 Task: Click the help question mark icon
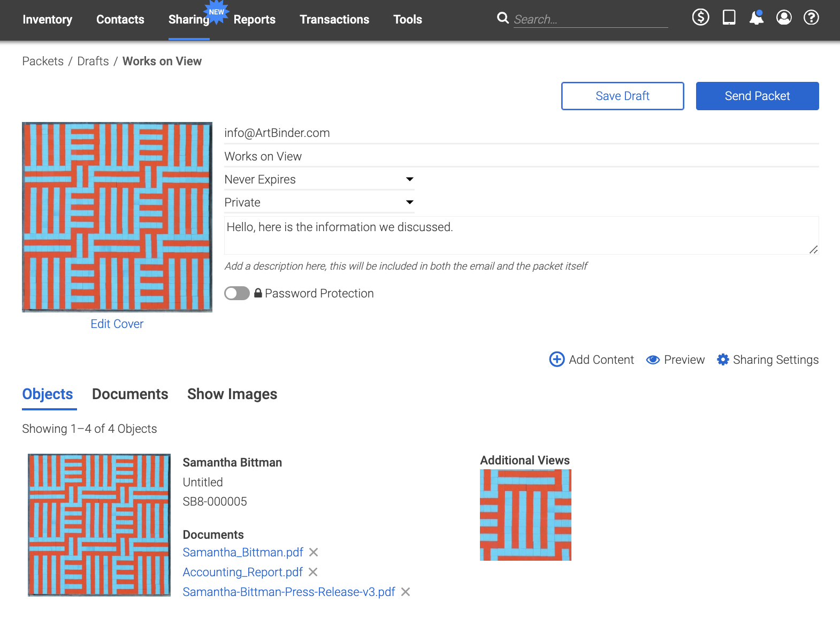(x=811, y=18)
